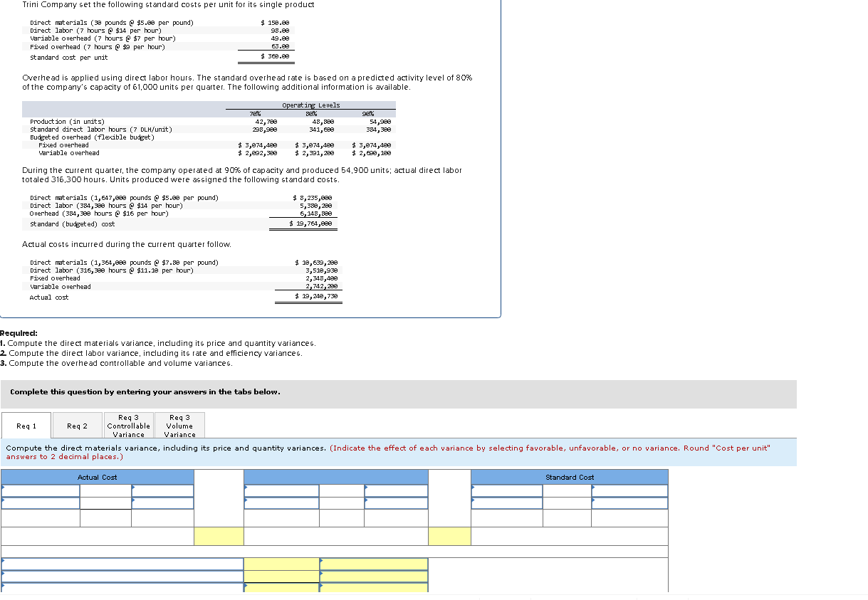Select second-row left cell in unlabeled middle section
Viewport: 868px width, 600px height.
click(281, 503)
